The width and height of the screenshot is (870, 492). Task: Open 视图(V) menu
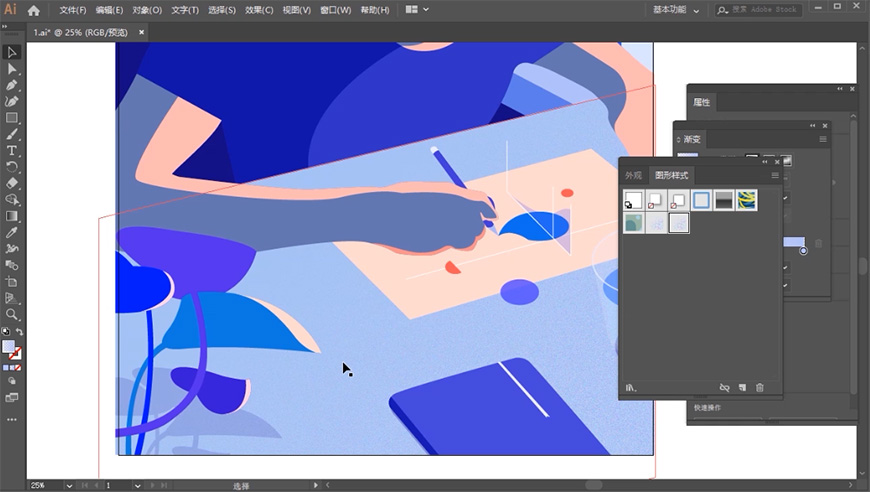296,10
